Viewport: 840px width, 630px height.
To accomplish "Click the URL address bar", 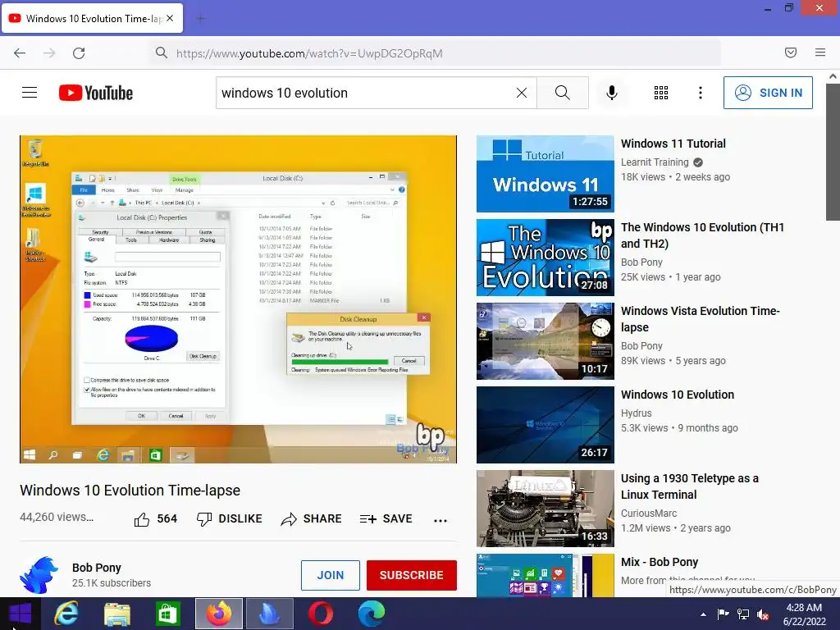I will tap(435, 53).
